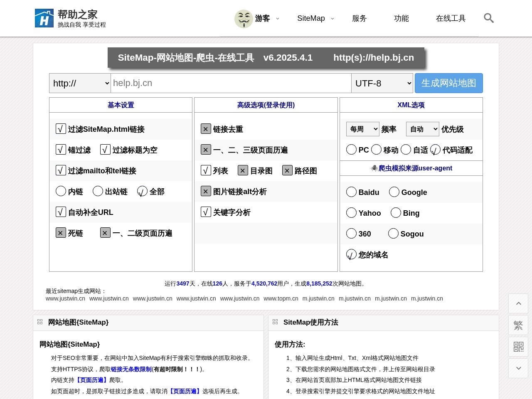The width and height of the screenshot is (532, 399).
Task: Click the grid icon beside SiteMap使用方法 heading
Action: 275,322
